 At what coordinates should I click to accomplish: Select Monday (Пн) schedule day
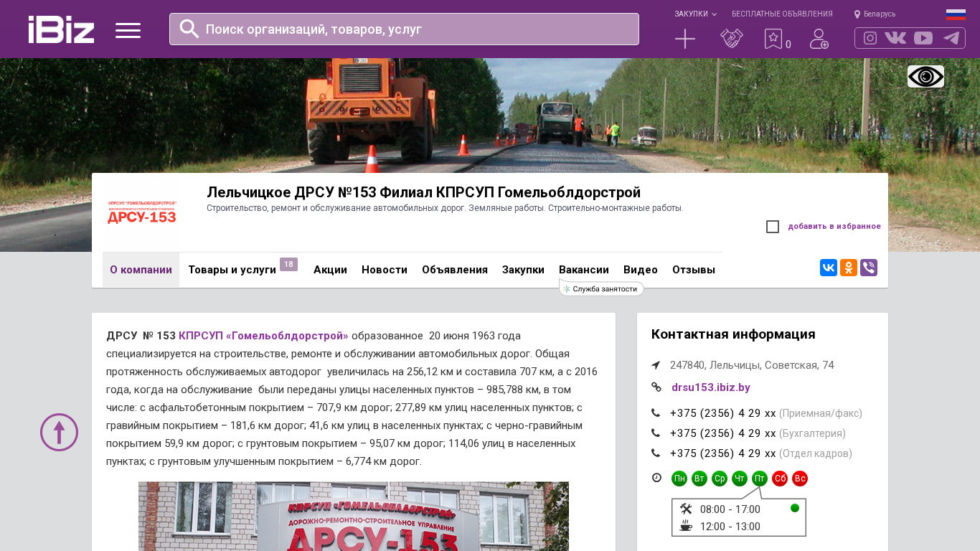(x=679, y=479)
